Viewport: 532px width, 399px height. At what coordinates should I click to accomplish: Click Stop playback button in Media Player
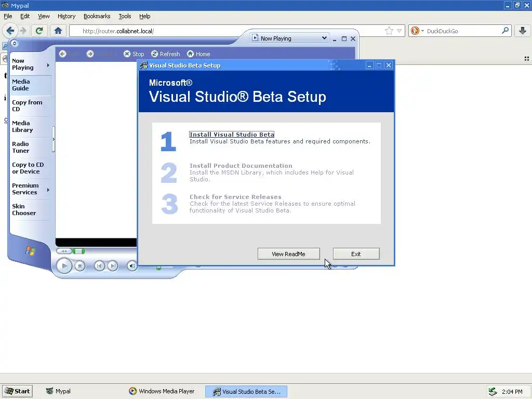coord(80,266)
